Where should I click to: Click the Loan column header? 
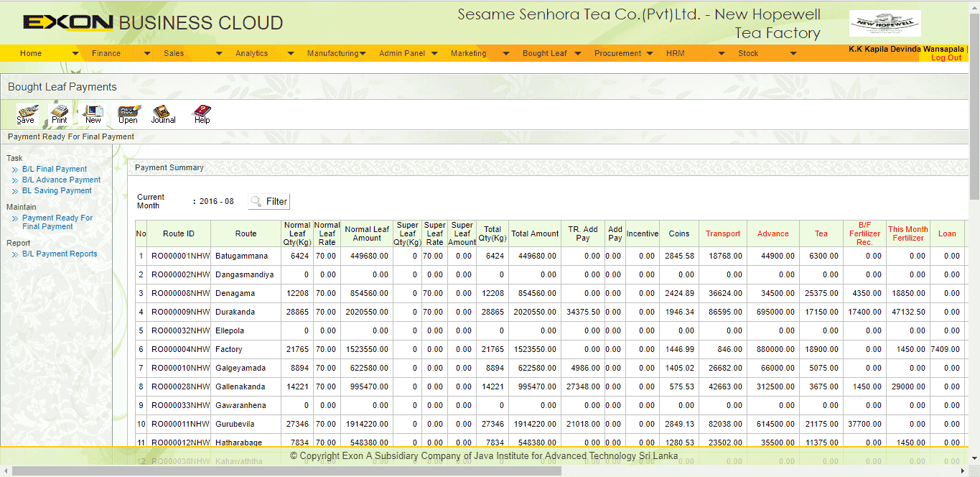(947, 234)
